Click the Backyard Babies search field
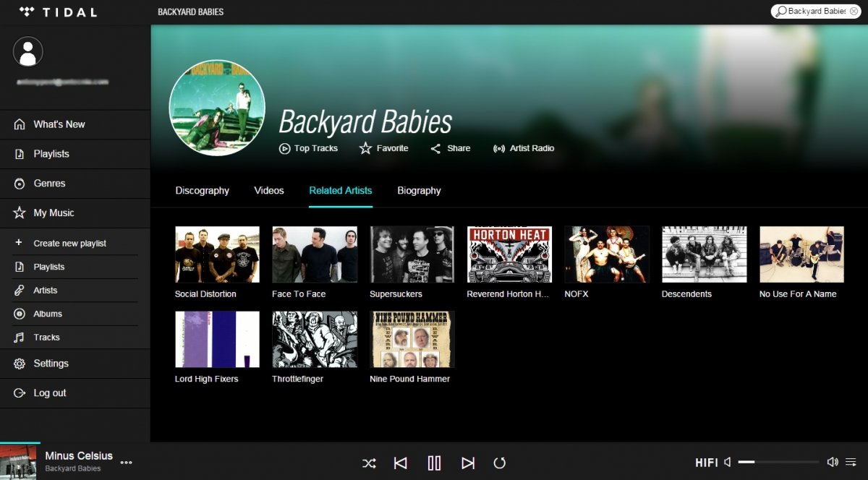868x480 pixels. coord(816,11)
